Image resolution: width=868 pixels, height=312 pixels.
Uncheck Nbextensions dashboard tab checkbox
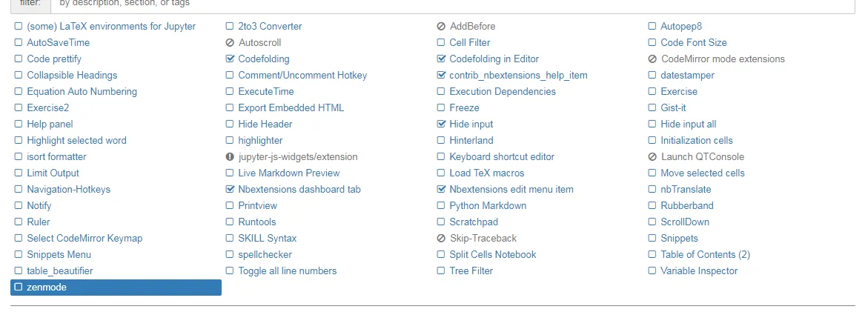point(230,190)
